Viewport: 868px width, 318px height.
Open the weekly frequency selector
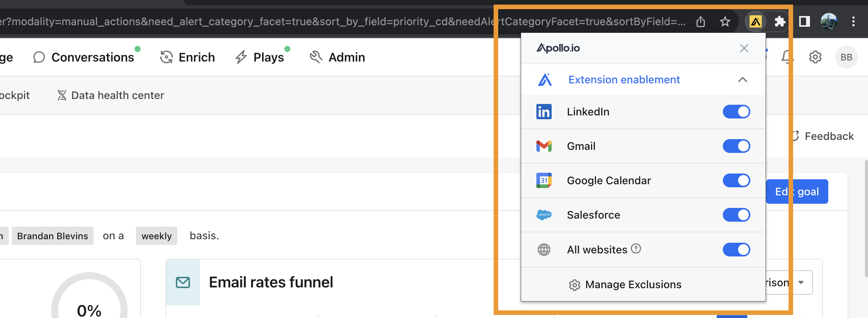(157, 236)
